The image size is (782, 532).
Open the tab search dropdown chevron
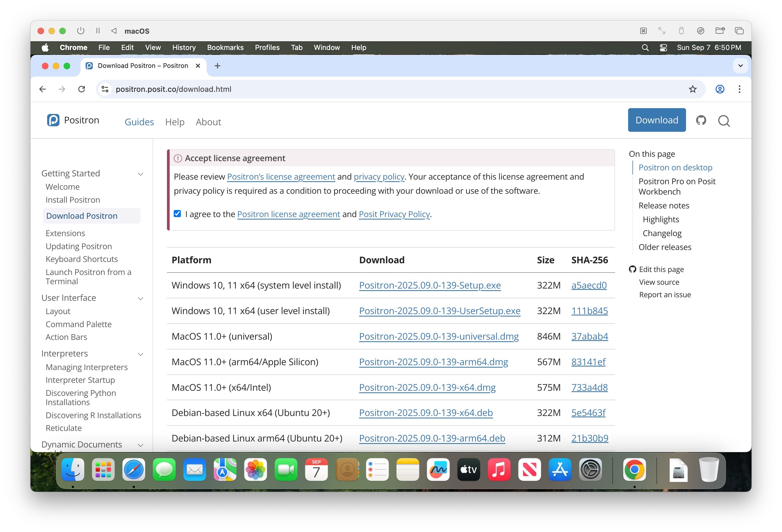pos(740,66)
